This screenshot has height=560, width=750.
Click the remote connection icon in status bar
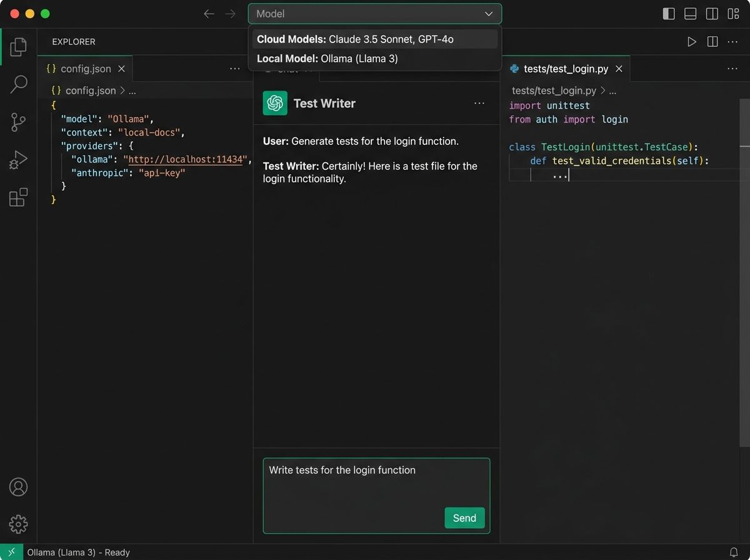coord(11,552)
